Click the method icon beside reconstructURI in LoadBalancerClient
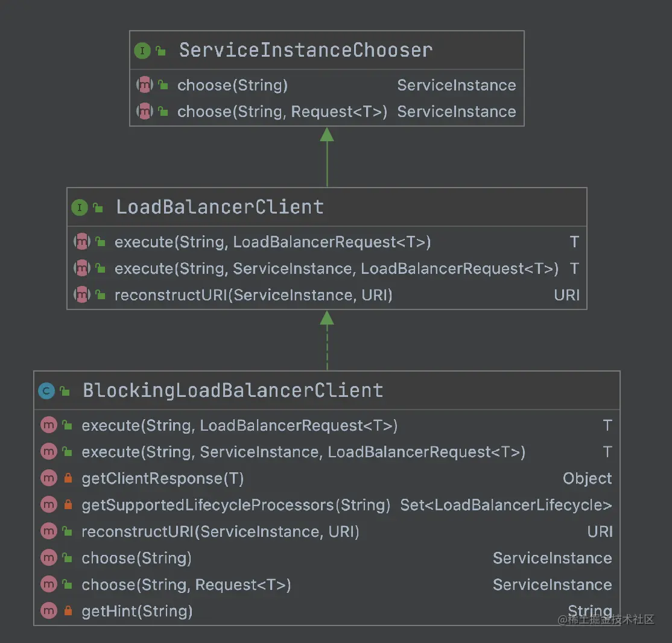The width and height of the screenshot is (672, 643). 81,295
